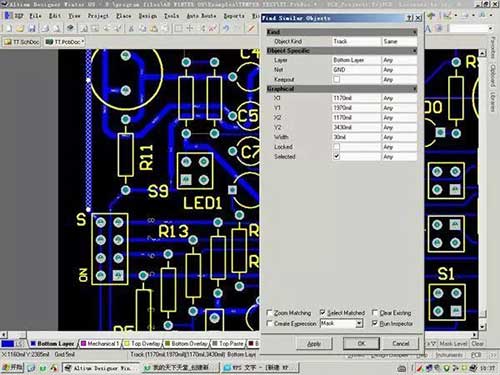The width and height of the screenshot is (500, 375).
Task: Click the Move selection cross icon
Action: click(190, 29)
